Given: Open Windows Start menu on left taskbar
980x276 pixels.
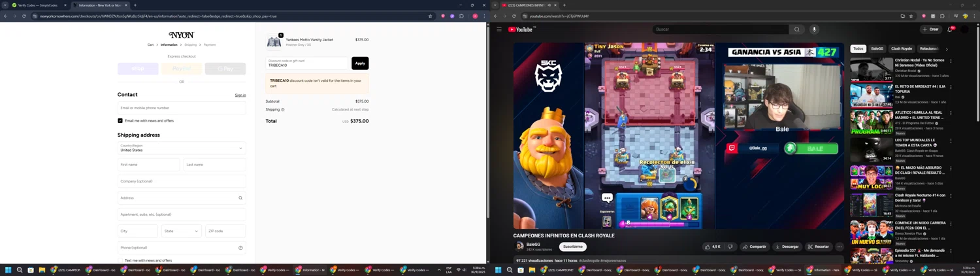Looking at the screenshot, I should (8, 269).
